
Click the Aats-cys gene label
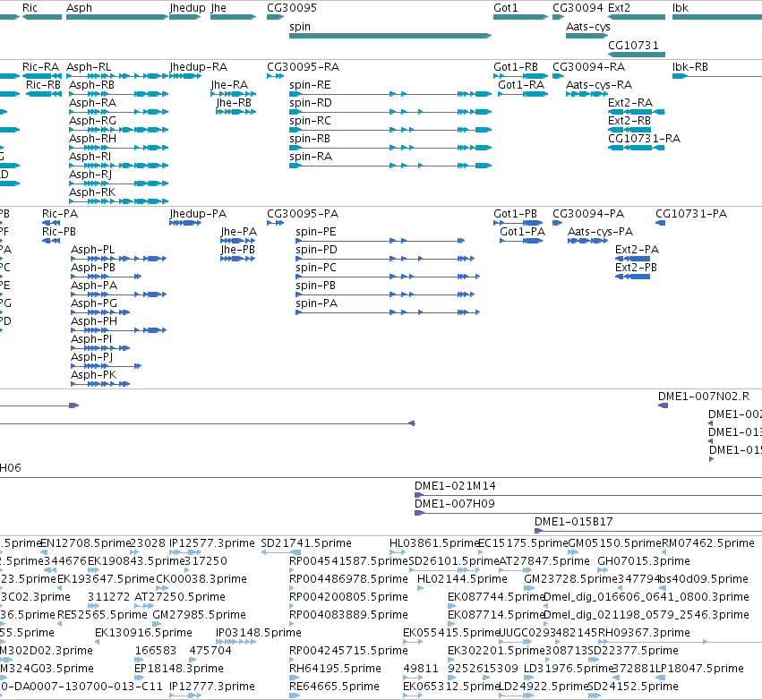[x=588, y=27]
